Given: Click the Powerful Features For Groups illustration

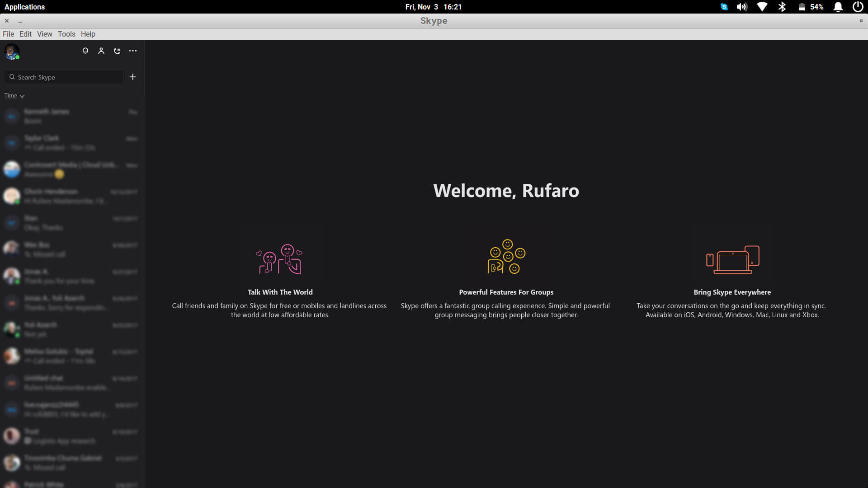Looking at the screenshot, I should (x=506, y=257).
